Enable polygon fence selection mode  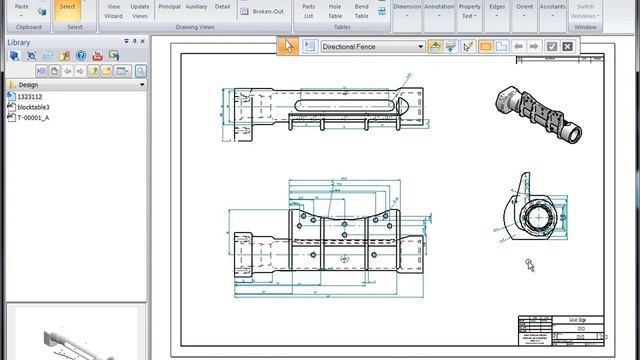point(501,47)
